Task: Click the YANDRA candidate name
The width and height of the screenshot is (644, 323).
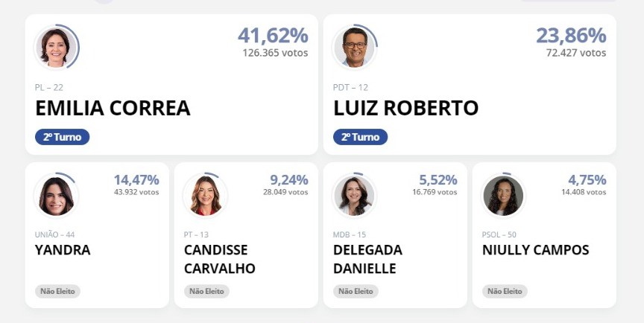Action: 63,250
